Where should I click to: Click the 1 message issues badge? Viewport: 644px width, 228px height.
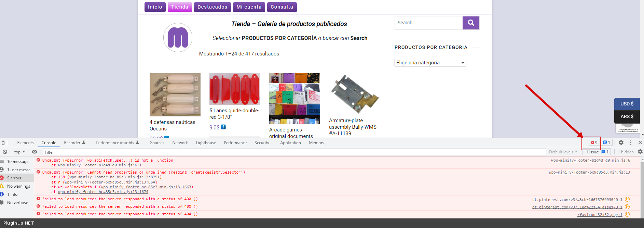(606, 143)
